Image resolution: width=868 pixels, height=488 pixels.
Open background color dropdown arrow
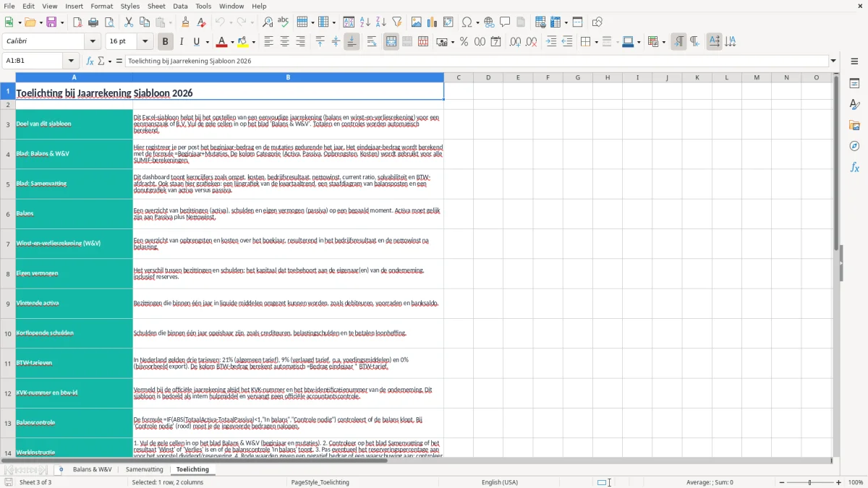pos(254,42)
